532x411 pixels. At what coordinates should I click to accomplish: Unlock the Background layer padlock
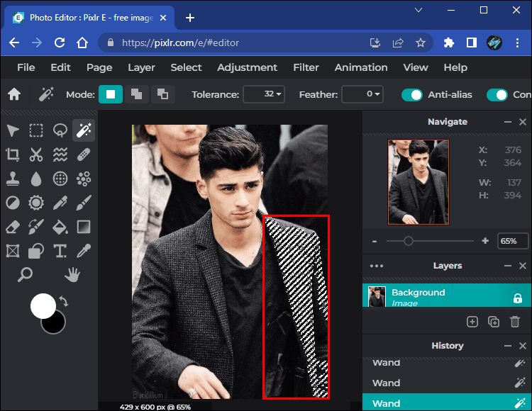(x=517, y=298)
